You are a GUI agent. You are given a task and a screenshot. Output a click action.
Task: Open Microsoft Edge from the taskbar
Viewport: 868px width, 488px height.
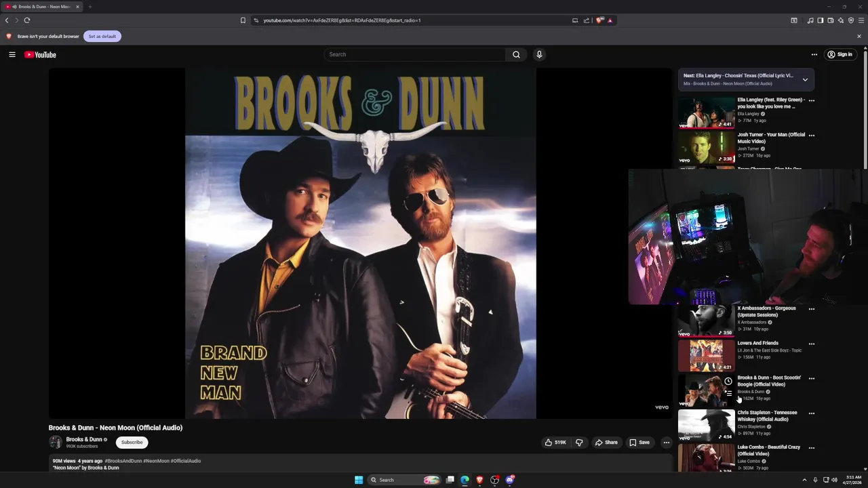pos(465,480)
